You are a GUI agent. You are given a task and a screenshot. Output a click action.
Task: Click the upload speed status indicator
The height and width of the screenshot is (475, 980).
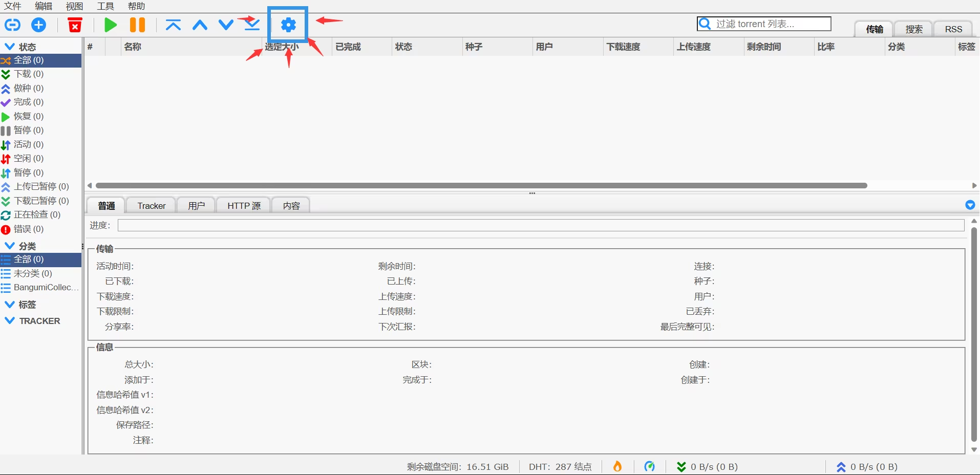[867, 467]
